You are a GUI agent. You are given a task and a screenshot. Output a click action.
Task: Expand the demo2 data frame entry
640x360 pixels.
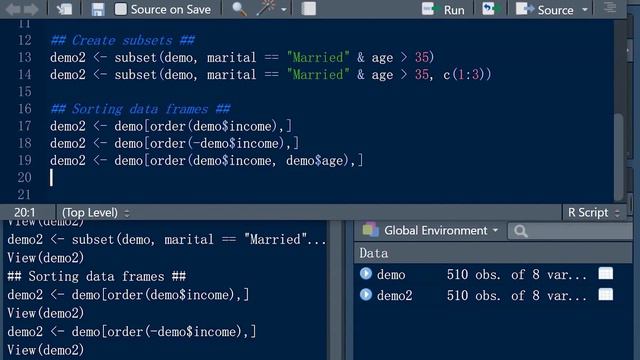click(x=366, y=294)
